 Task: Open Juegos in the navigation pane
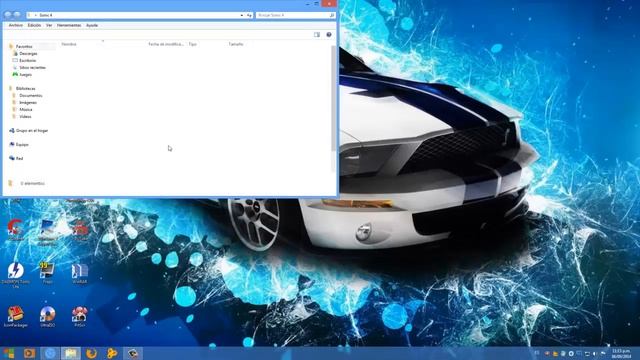coord(25,75)
